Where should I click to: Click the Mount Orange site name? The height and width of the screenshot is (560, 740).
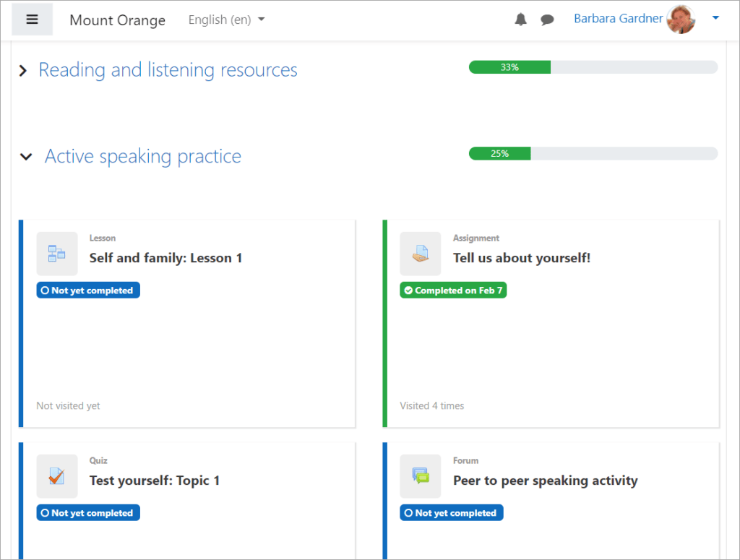tap(117, 20)
